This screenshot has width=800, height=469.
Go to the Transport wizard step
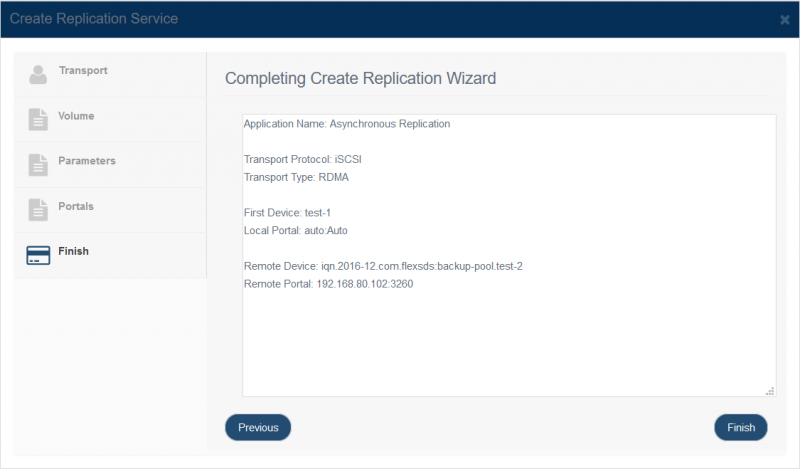pyautogui.click(x=83, y=71)
